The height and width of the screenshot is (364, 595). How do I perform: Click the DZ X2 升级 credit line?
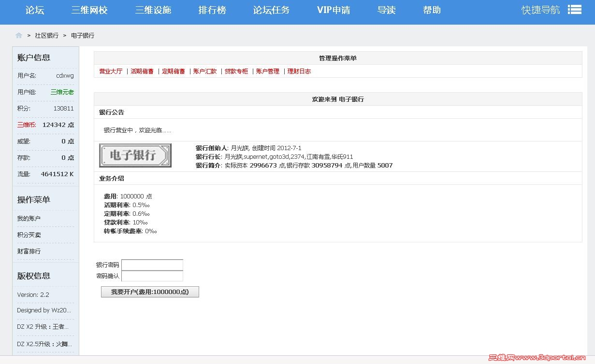click(x=43, y=327)
